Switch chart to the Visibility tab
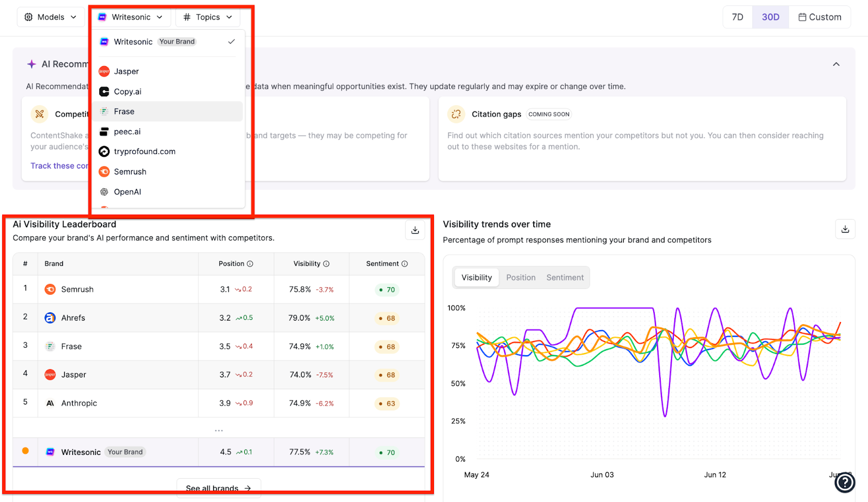The image size is (868, 502). [x=476, y=278]
